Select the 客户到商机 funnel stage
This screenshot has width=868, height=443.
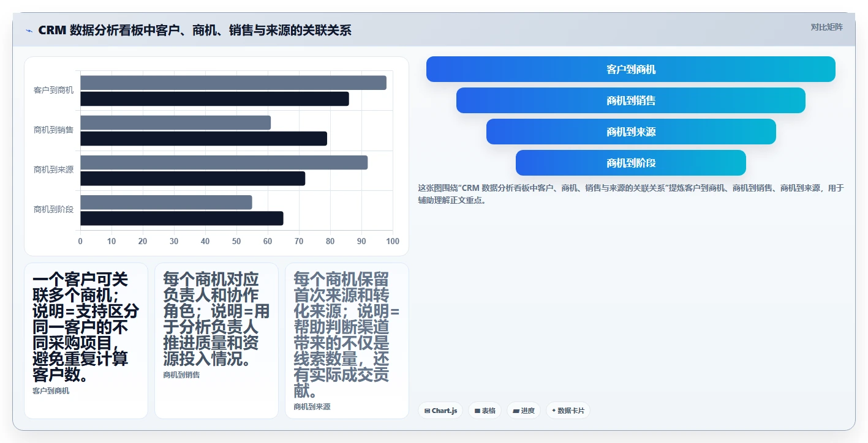631,69
